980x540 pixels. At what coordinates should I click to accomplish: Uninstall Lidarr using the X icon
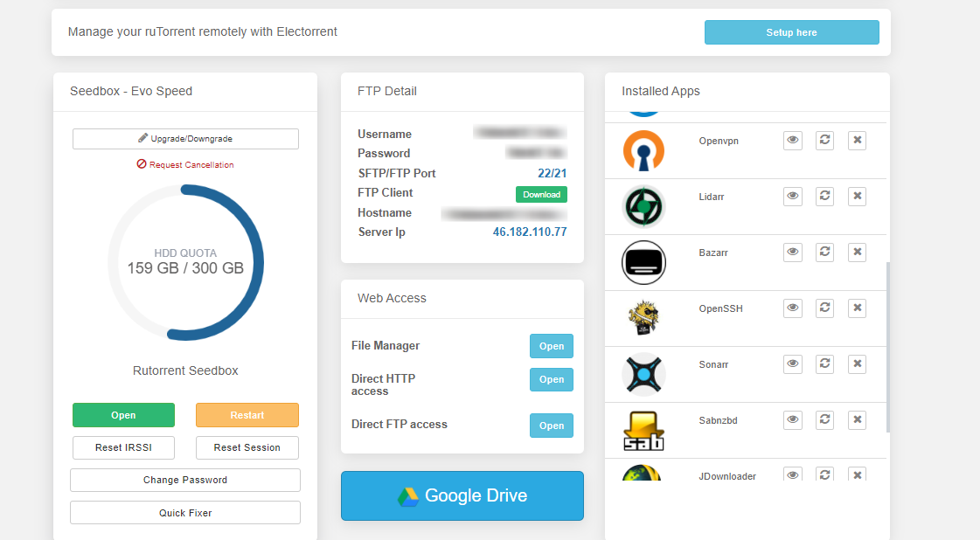tap(857, 196)
